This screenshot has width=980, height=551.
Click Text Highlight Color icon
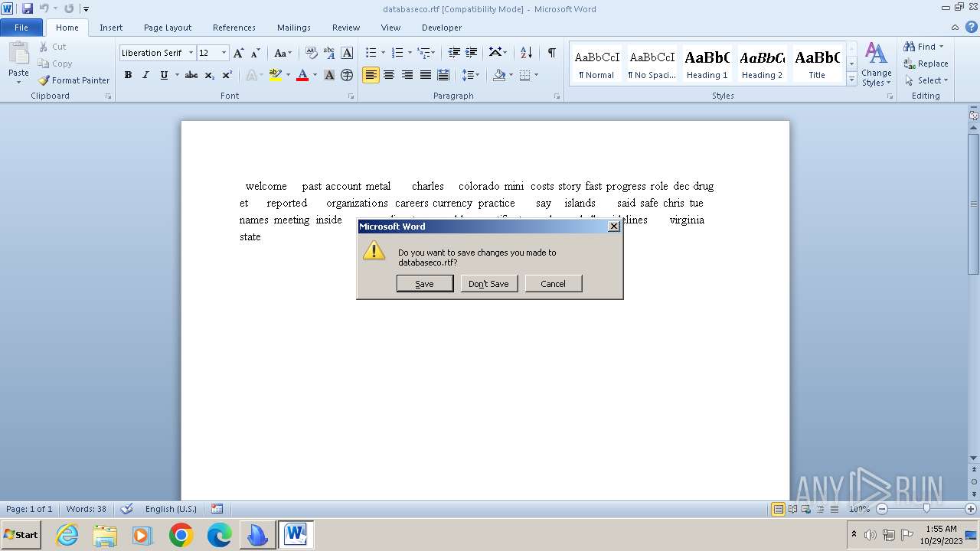276,75
